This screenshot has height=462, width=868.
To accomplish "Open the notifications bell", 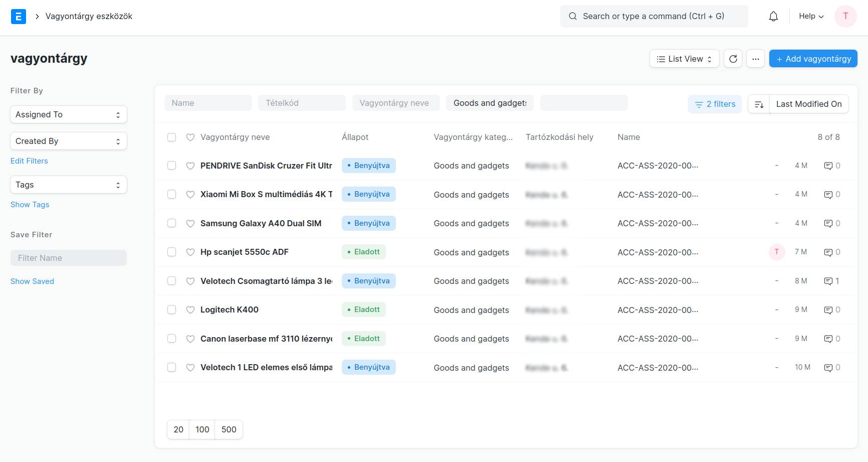I will coord(773,17).
